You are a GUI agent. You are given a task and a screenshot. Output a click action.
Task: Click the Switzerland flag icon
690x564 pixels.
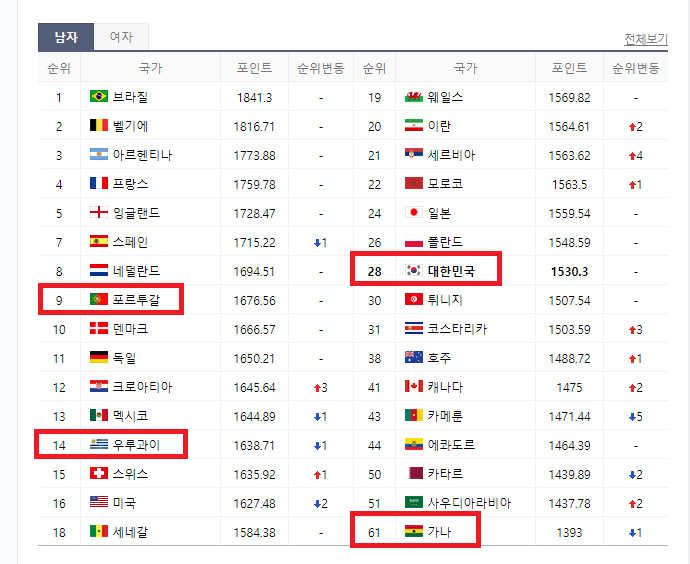(x=99, y=473)
